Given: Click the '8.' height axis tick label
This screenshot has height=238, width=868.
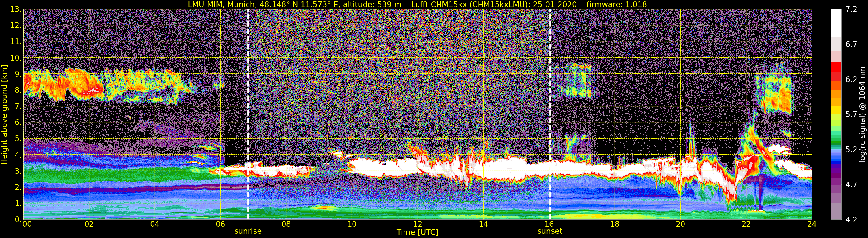Looking at the screenshot, I should [18, 90].
